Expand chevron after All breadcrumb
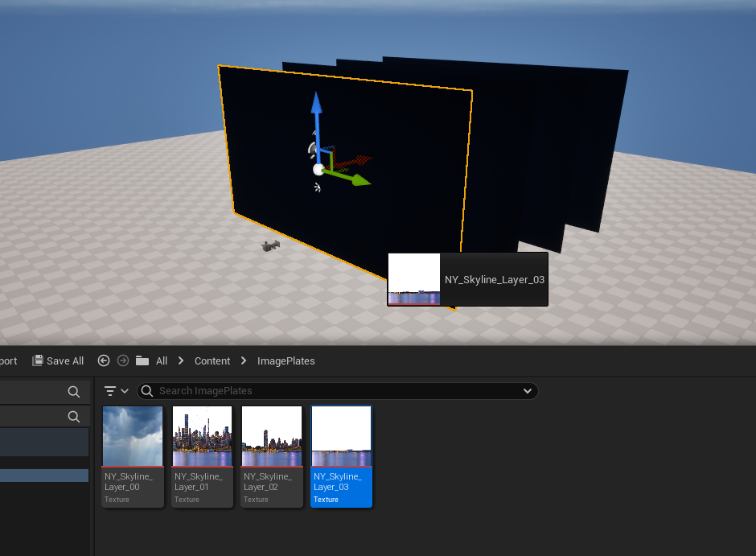Screen dimensions: 756x556 coord(181,360)
